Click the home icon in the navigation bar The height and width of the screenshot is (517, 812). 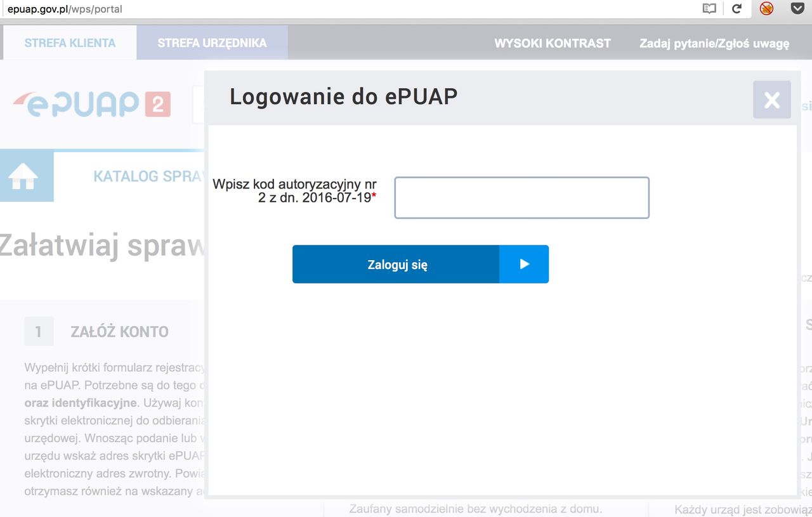tap(25, 176)
